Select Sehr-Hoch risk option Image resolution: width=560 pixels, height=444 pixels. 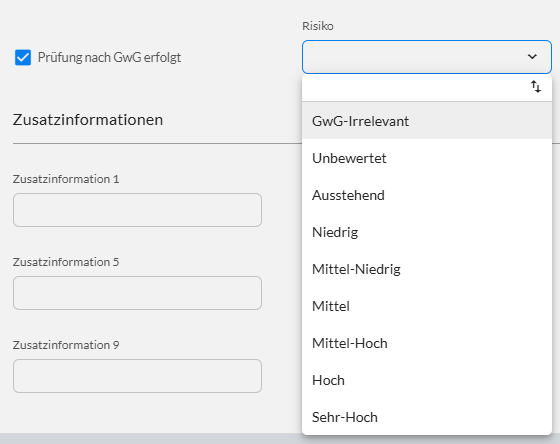tap(427, 417)
